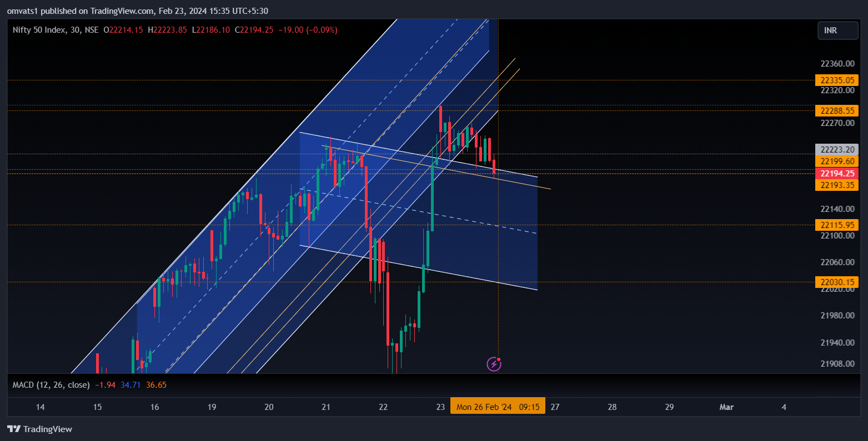Click the blue MACD value 34.71

point(131,384)
